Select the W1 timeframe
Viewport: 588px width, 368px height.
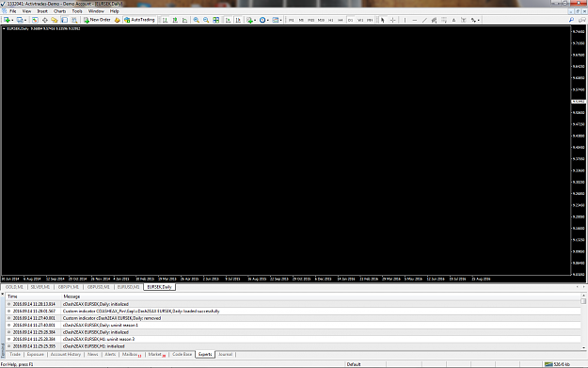[x=360, y=21]
